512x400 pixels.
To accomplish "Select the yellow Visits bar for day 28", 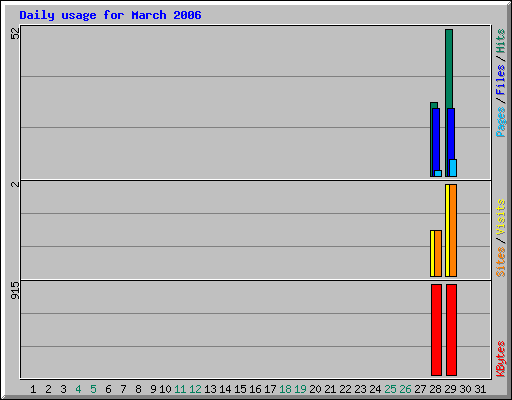I will tap(432, 253).
